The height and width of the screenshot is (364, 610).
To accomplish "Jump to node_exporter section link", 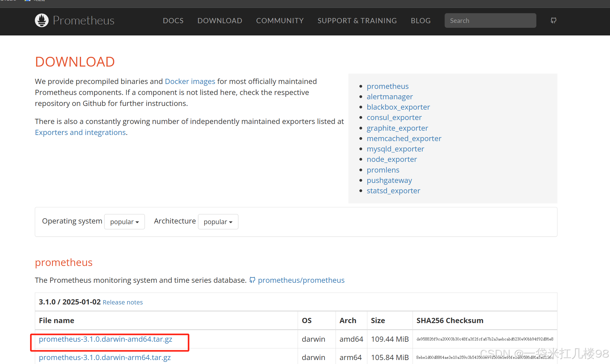I will (x=392, y=159).
